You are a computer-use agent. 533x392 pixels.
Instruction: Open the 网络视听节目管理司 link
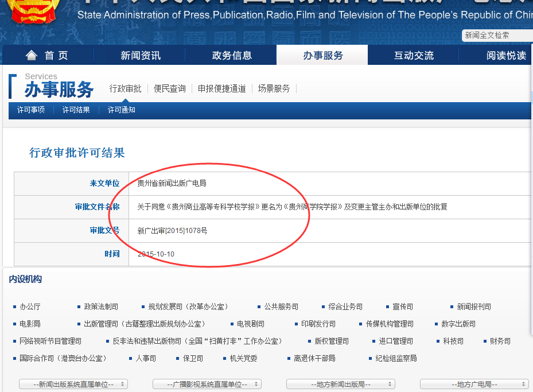pyautogui.click(x=50, y=341)
